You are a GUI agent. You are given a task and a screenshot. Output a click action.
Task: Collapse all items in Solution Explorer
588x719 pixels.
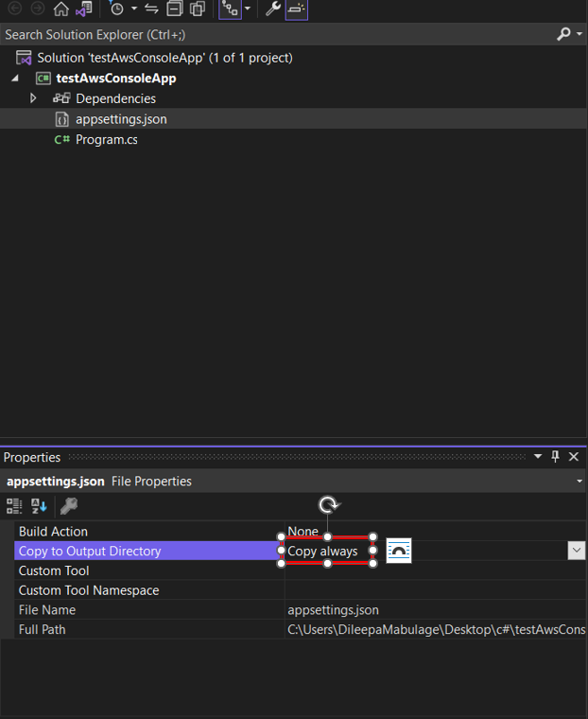174,9
